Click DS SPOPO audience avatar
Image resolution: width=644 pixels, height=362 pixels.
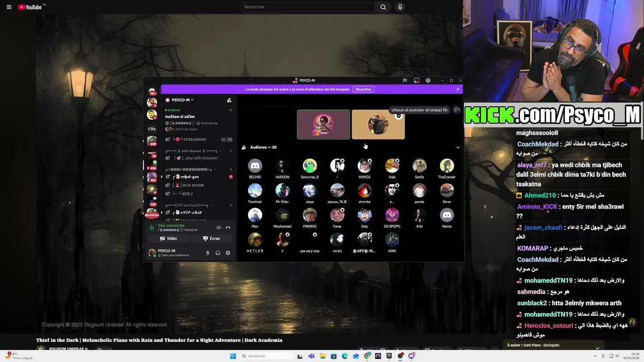392,215
